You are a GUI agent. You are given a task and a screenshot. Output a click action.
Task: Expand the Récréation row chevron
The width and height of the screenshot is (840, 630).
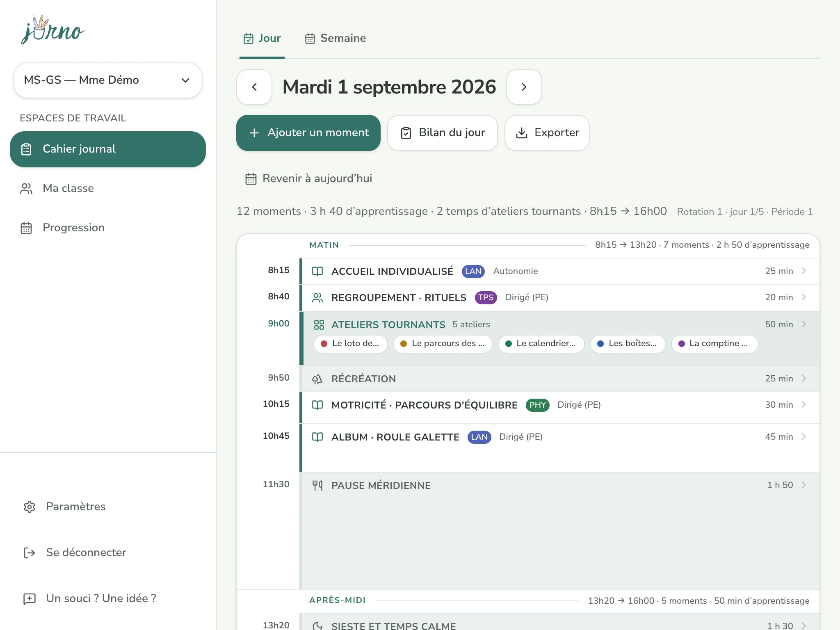(x=804, y=378)
